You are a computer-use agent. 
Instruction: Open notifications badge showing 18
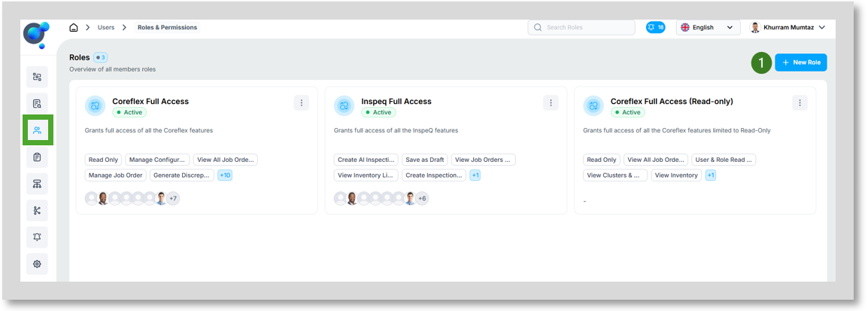click(655, 27)
